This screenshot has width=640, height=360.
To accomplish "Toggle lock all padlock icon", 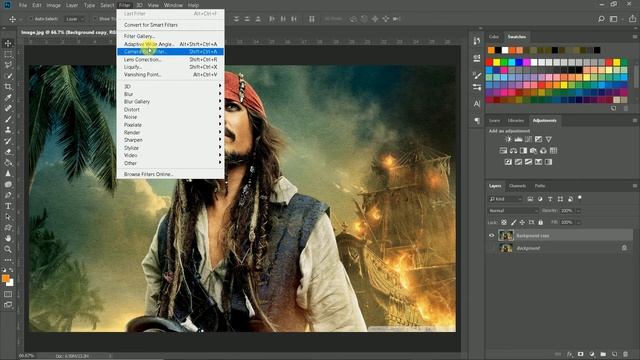I will [x=540, y=222].
